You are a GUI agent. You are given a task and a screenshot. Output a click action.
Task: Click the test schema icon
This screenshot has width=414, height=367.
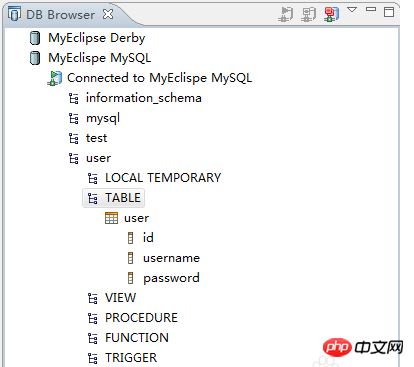pyautogui.click(x=74, y=138)
